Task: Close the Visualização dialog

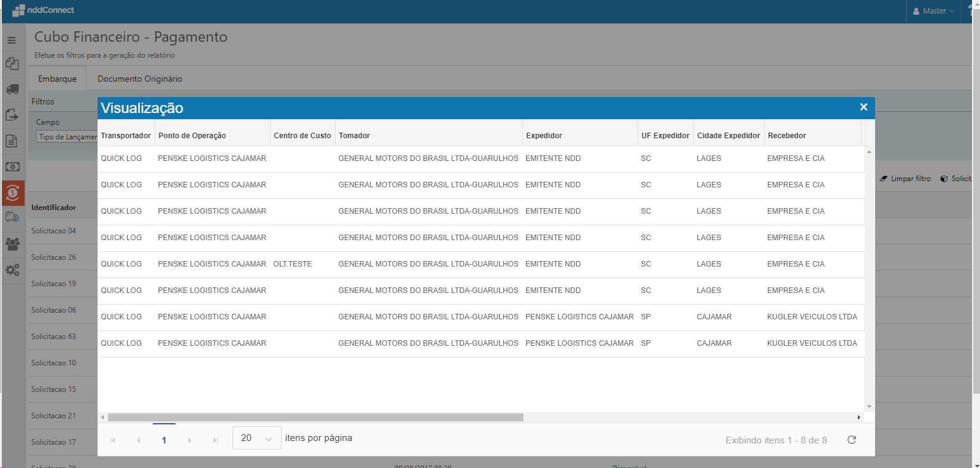Action: pos(863,107)
